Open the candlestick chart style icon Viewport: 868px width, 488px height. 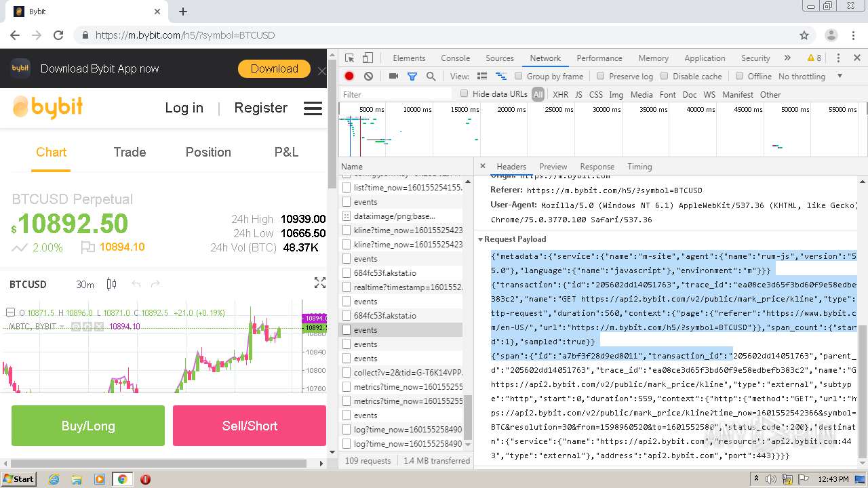pos(112,284)
